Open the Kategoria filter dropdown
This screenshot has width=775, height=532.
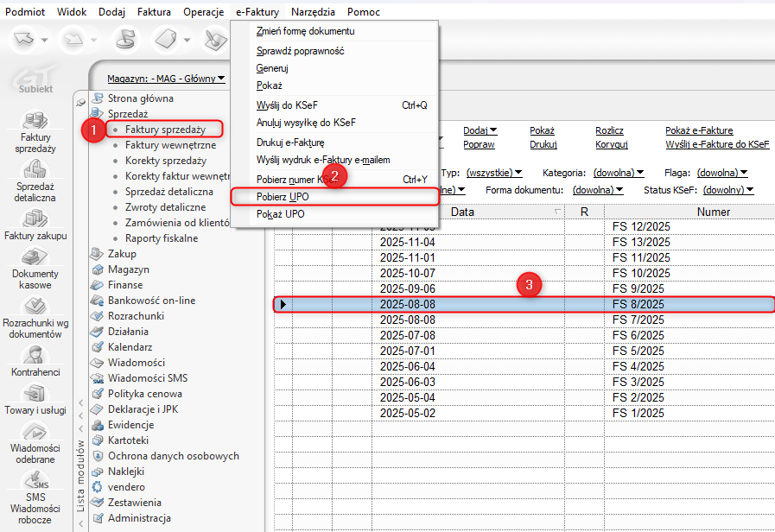tap(617, 173)
